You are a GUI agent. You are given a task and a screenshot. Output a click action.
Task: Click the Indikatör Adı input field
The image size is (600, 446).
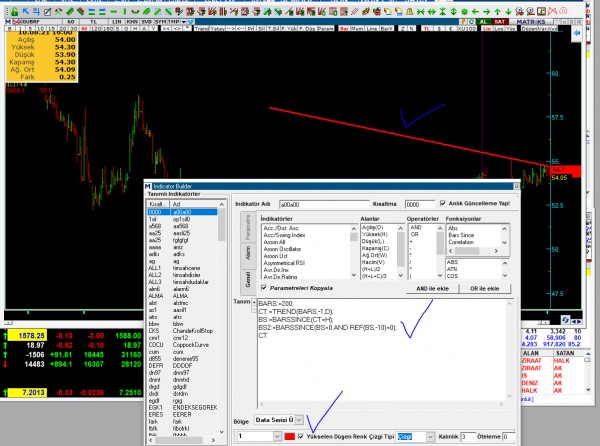click(x=324, y=204)
